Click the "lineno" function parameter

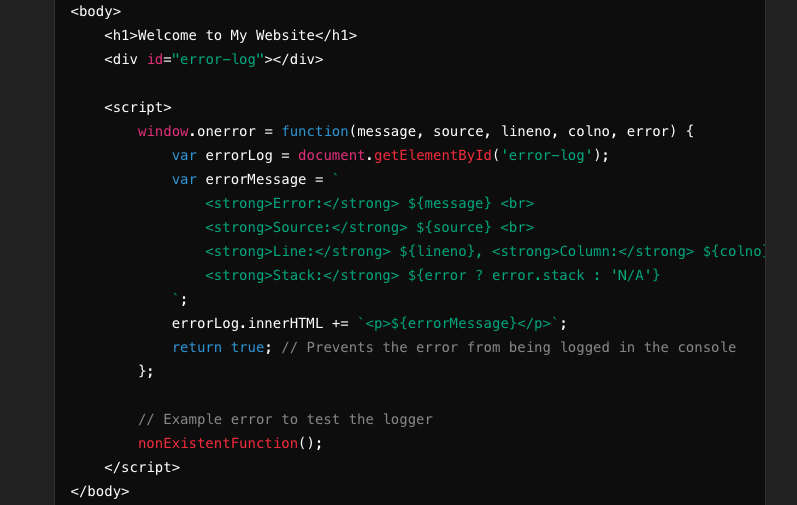(525, 131)
